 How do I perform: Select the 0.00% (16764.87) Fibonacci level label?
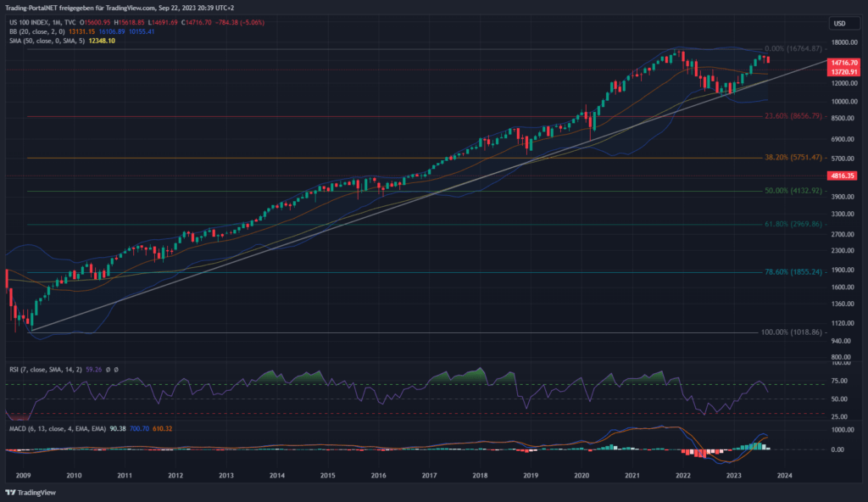point(793,49)
